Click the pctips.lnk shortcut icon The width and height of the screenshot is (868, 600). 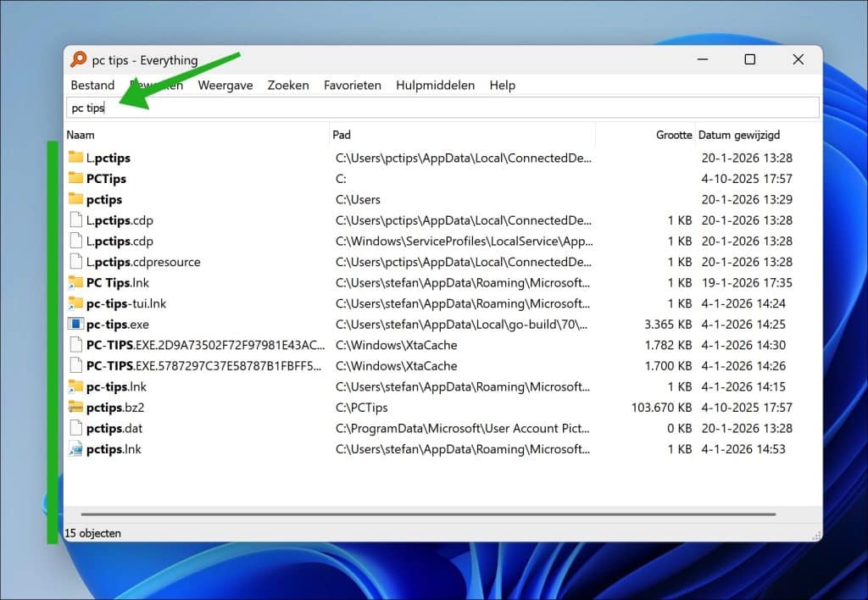(75, 449)
